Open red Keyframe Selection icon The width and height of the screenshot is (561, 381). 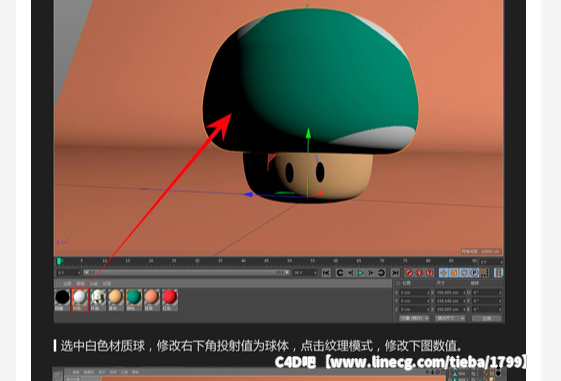(430, 273)
